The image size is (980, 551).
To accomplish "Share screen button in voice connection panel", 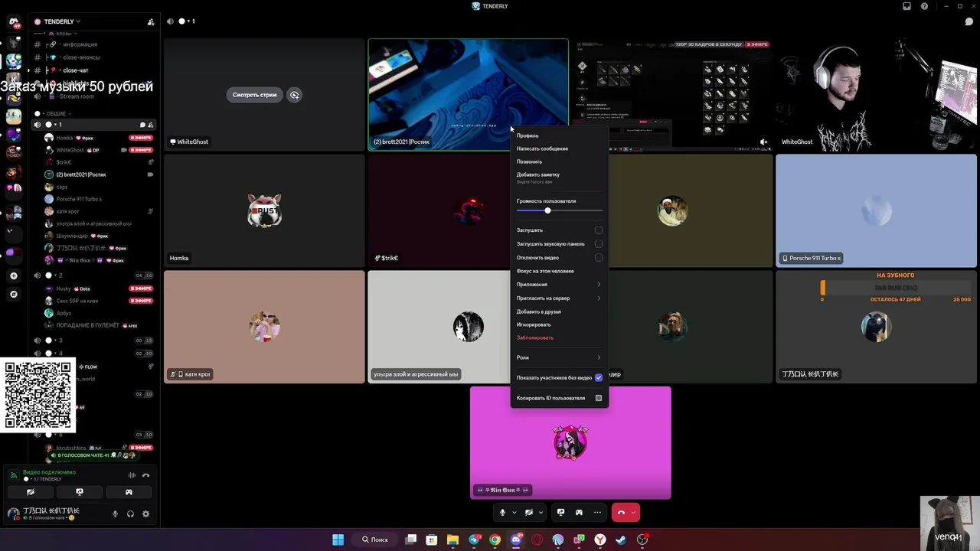I will pyautogui.click(x=80, y=492).
